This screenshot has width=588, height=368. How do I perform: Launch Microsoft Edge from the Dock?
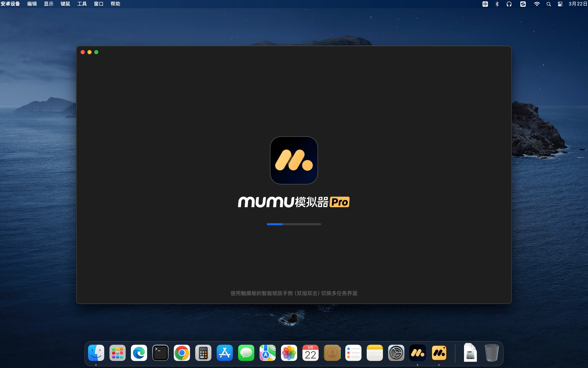tap(139, 353)
